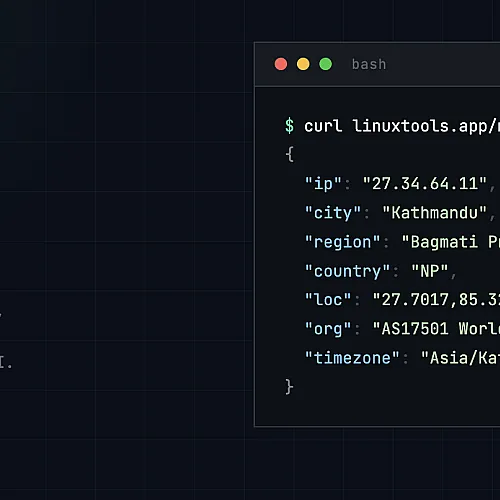Viewport: 500px width, 500px height.
Task: Select the "Bagmati" region value
Action: pyautogui.click(x=439, y=242)
